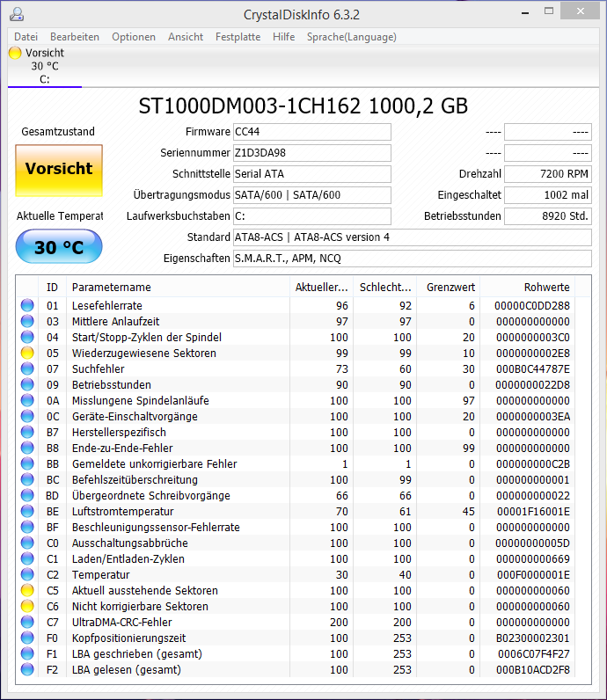Click the blue orb for Geräte-Einschaltvorgänge
Screen dimensions: 607x700
pos(27,416)
